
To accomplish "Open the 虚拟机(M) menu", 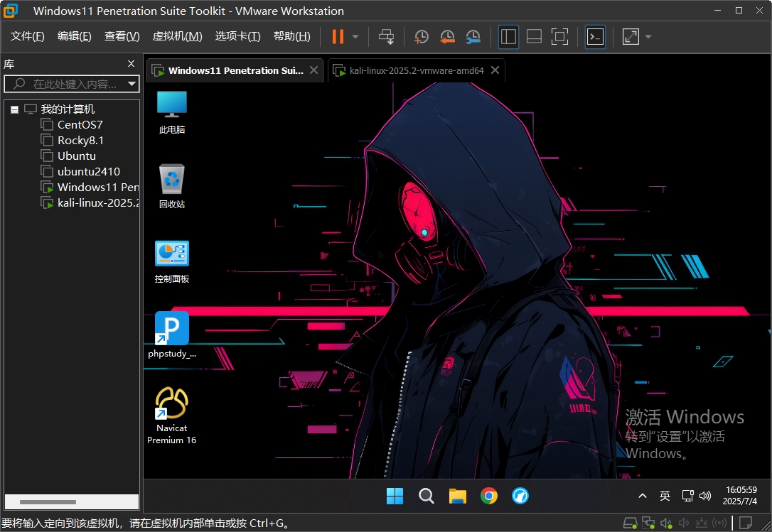I will pyautogui.click(x=177, y=36).
